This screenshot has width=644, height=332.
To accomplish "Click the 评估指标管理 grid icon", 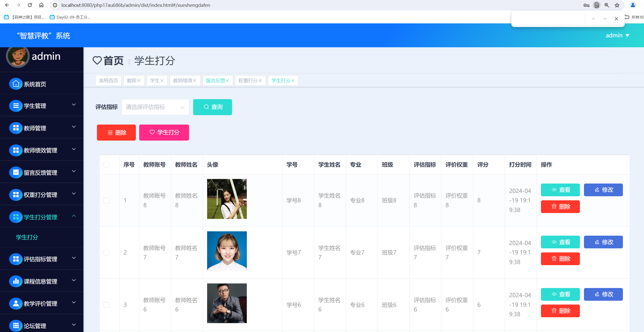I will click(x=16, y=259).
